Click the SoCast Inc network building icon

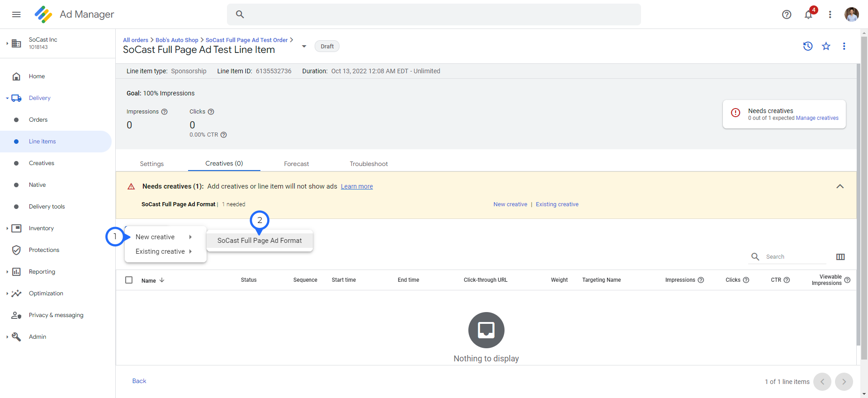16,43
